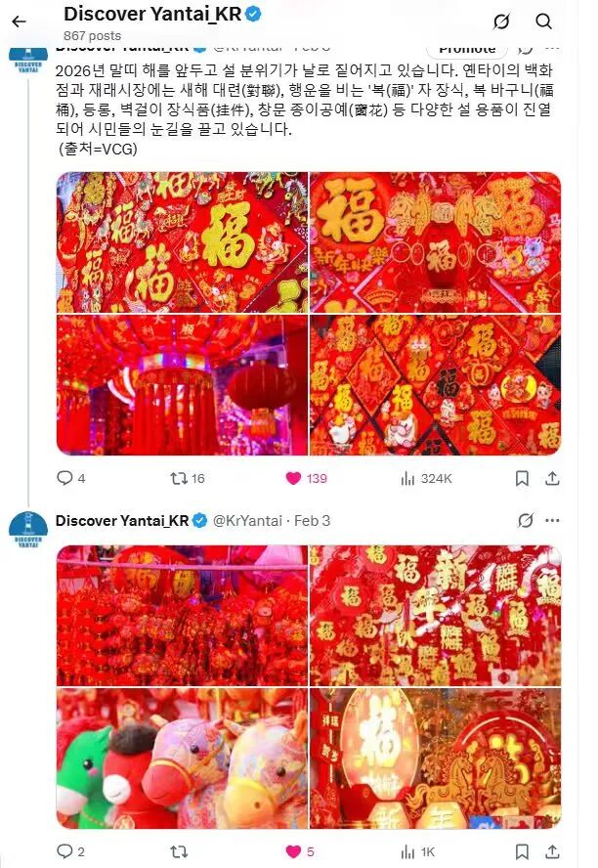Unlike the post with 139 likes

[x=307, y=478]
